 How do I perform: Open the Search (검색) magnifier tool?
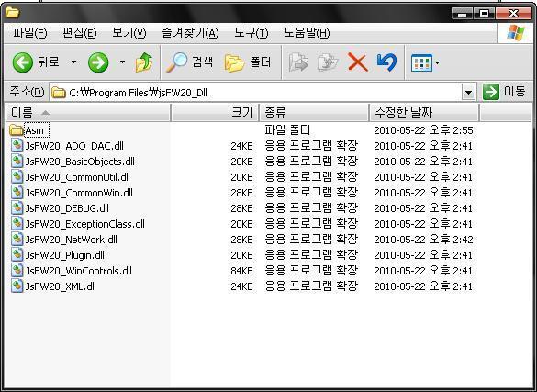pyautogui.click(x=189, y=62)
